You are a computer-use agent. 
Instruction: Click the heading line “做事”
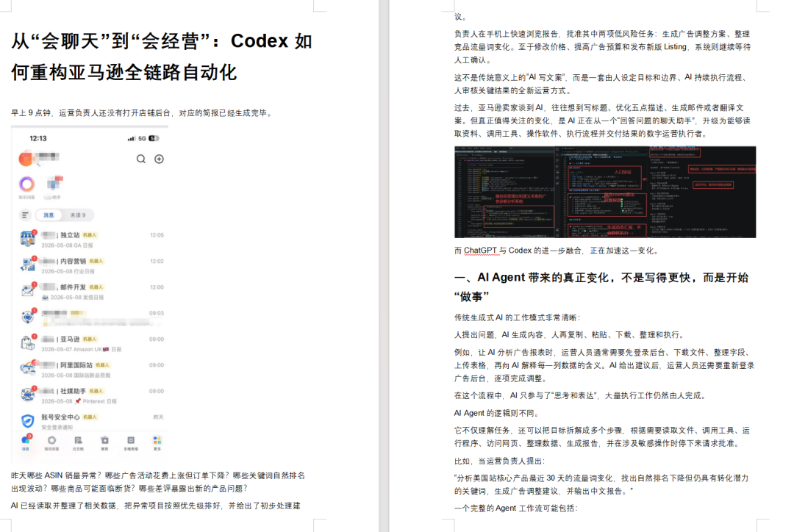click(471, 297)
